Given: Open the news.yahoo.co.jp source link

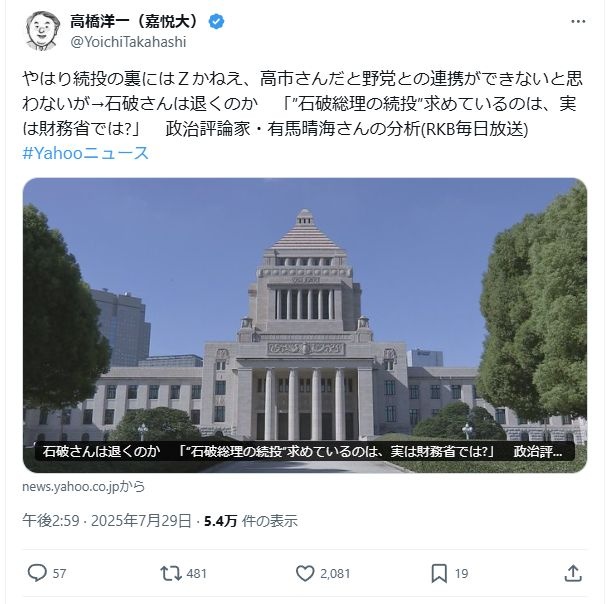Looking at the screenshot, I should click(x=83, y=486).
